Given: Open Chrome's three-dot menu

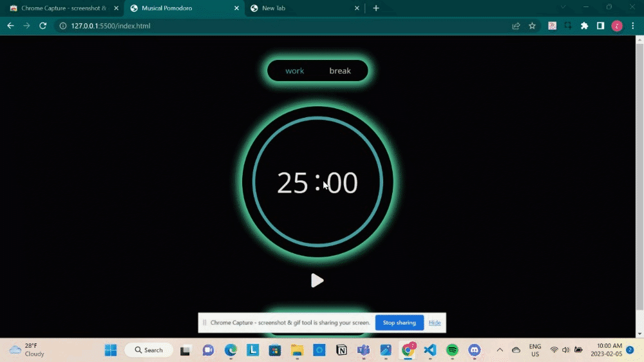Looking at the screenshot, I should coord(633,26).
